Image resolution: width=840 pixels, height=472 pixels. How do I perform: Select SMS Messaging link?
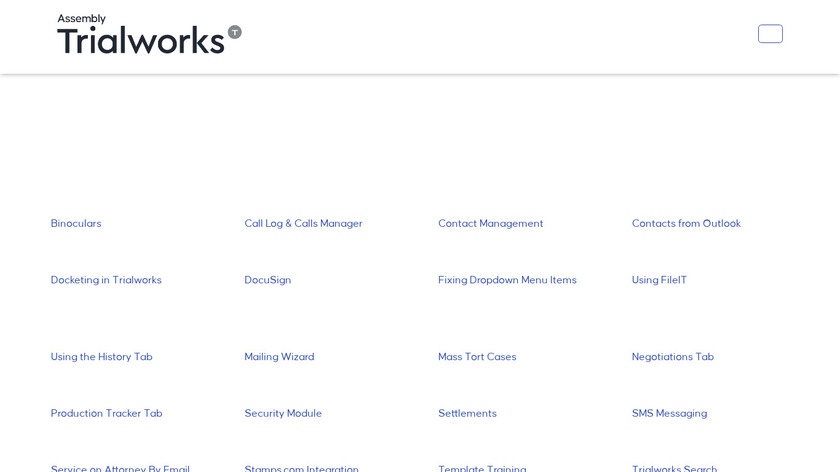pos(669,414)
